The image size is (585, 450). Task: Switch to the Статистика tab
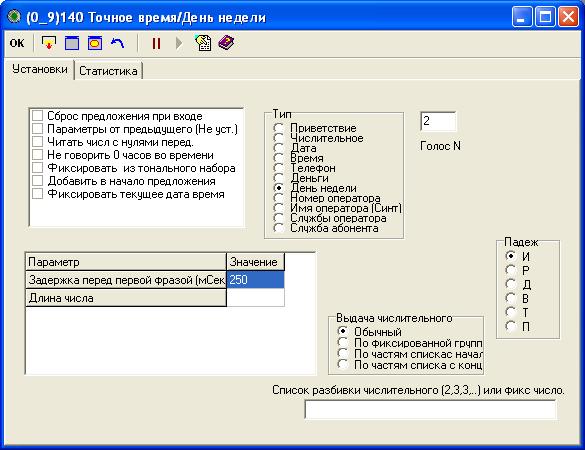point(108,71)
